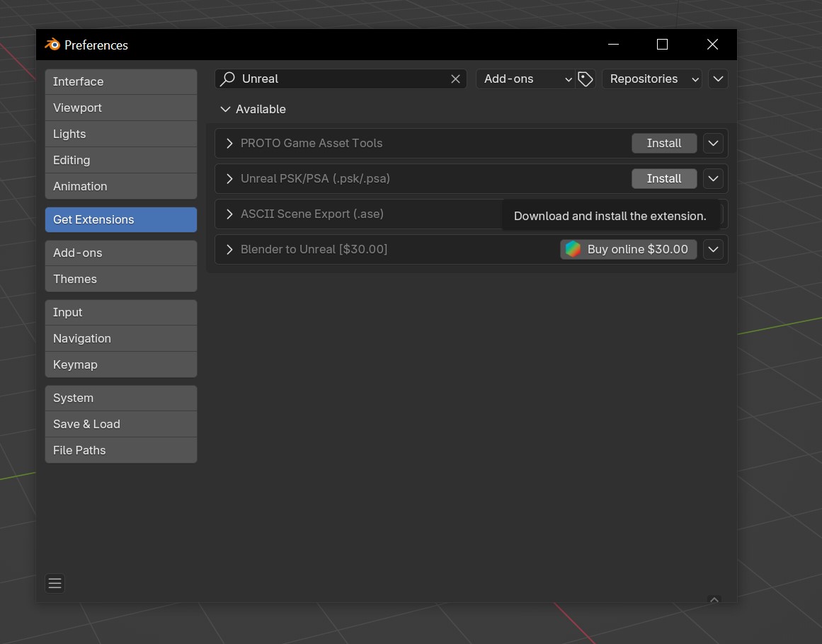Close the Preferences window
Image resolution: width=822 pixels, height=644 pixels.
pos(712,45)
